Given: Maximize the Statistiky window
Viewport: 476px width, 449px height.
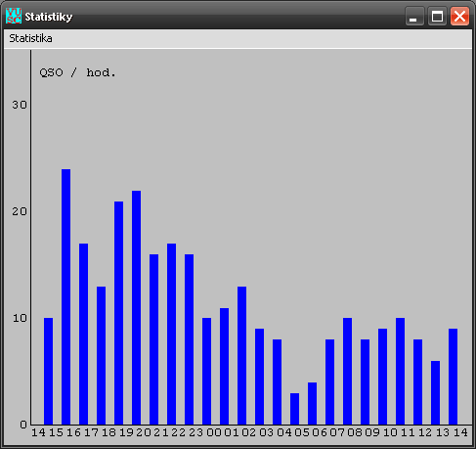Looking at the screenshot, I should point(437,16).
